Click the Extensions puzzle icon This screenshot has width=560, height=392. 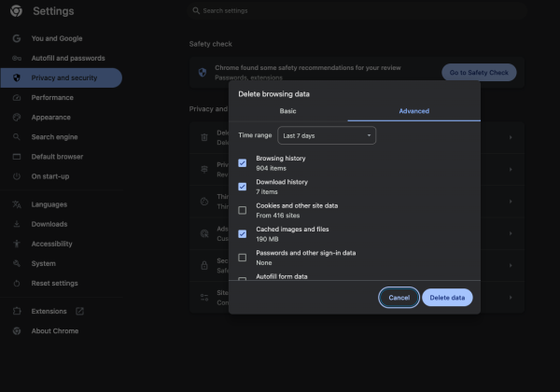(x=17, y=311)
